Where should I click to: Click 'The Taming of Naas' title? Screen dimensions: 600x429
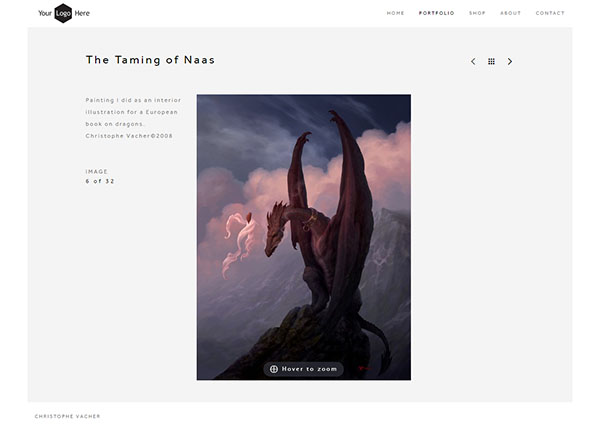point(150,60)
